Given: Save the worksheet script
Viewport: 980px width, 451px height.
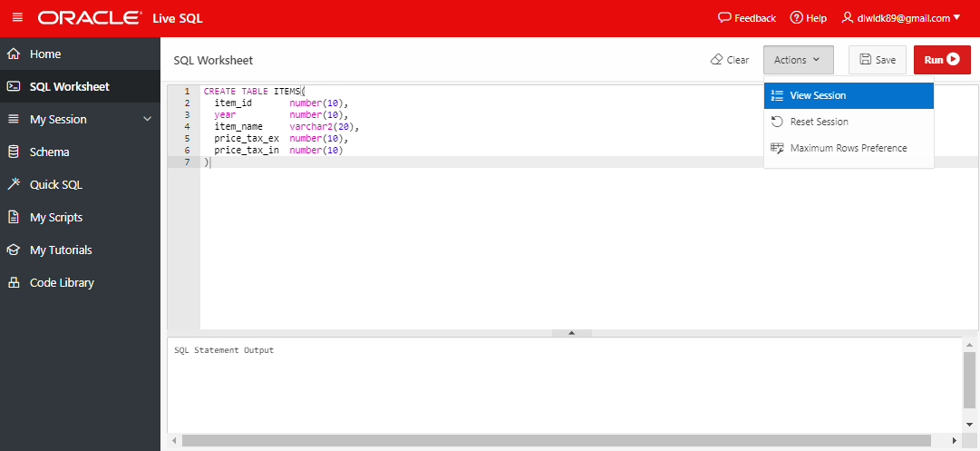Looking at the screenshot, I should click(878, 60).
